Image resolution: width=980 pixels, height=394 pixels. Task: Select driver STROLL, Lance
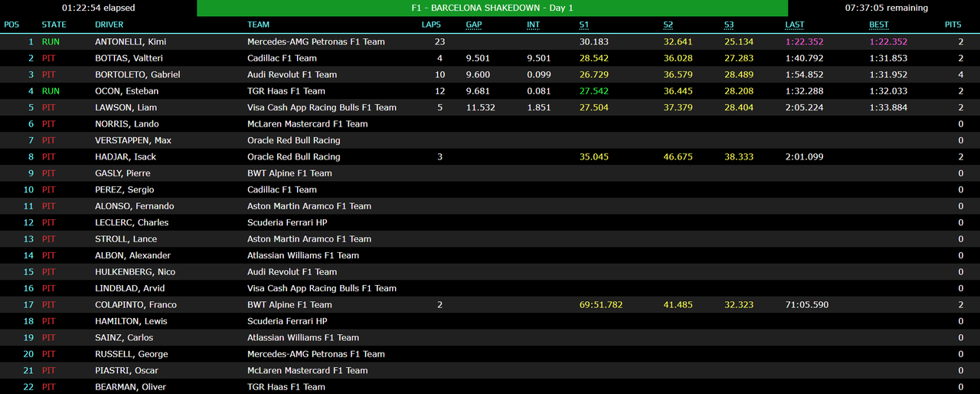coord(126,239)
